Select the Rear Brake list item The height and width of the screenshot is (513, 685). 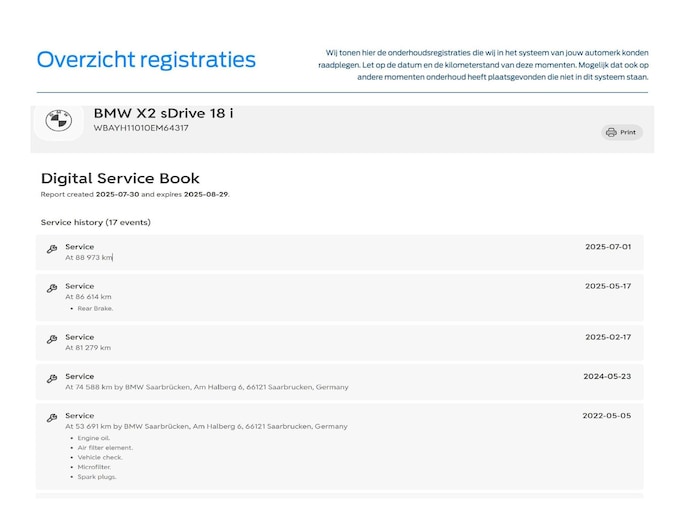96,308
